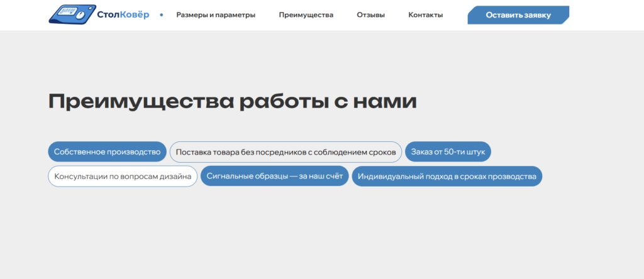The width and height of the screenshot is (644, 279).
Task: Click the Оставить заявку button
Action: coord(518,15)
